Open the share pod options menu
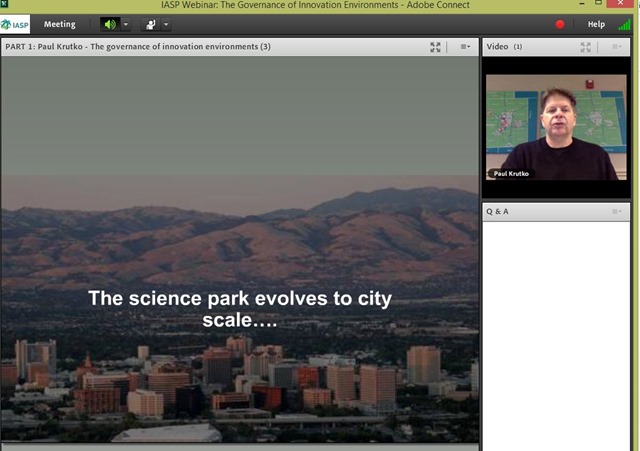640x451 pixels. pos(465,47)
